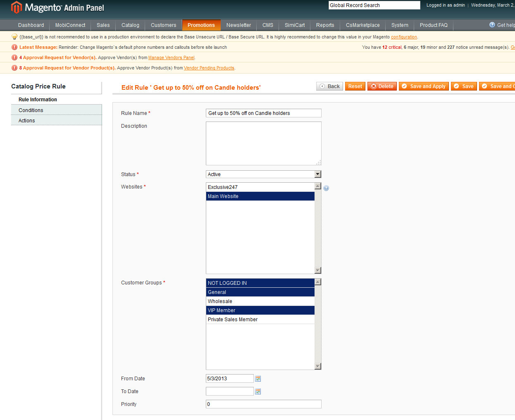Open the System menu
Viewport: 515px width, 420px height.
coord(400,25)
